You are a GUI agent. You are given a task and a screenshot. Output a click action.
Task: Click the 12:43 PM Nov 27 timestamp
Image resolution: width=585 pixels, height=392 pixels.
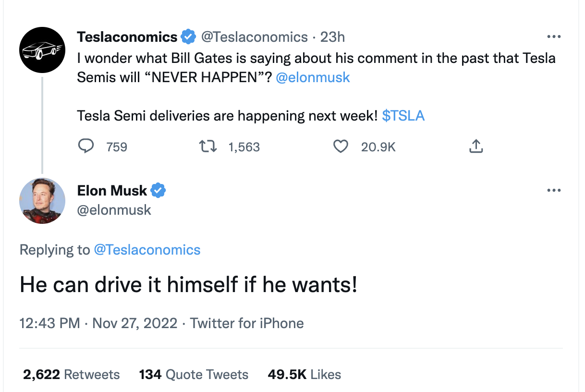coord(98,323)
